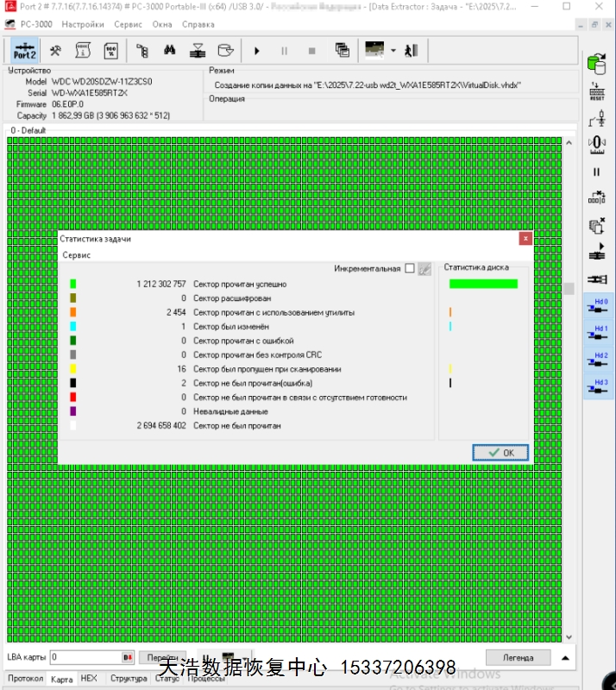Open the wrench and hammer tools icon
This screenshot has height=690, width=616.
[54, 50]
